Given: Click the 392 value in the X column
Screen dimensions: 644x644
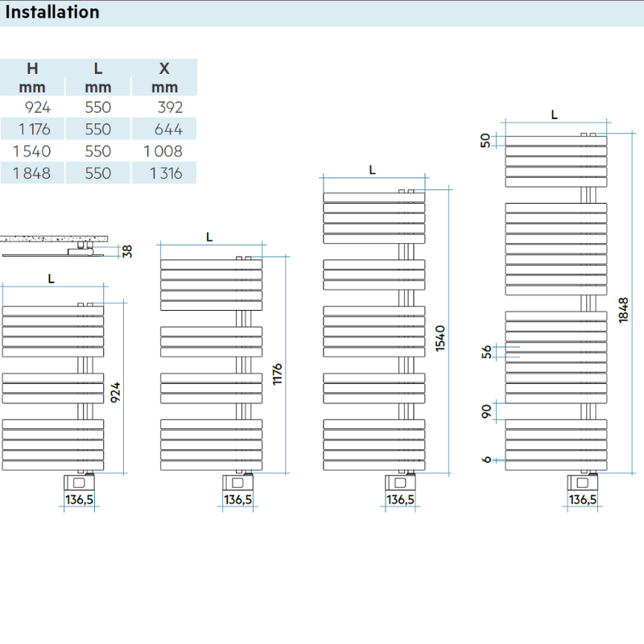Looking at the screenshot, I should pyautogui.click(x=170, y=107).
